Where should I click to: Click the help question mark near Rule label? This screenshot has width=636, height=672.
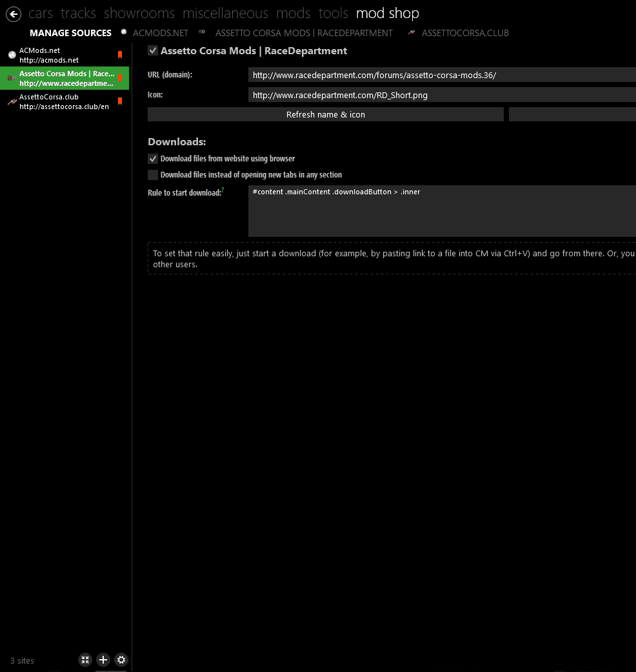(223, 190)
